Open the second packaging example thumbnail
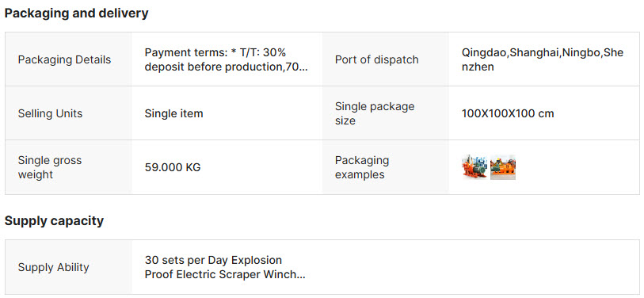Image resolution: width=644 pixels, height=298 pixels. [503, 167]
